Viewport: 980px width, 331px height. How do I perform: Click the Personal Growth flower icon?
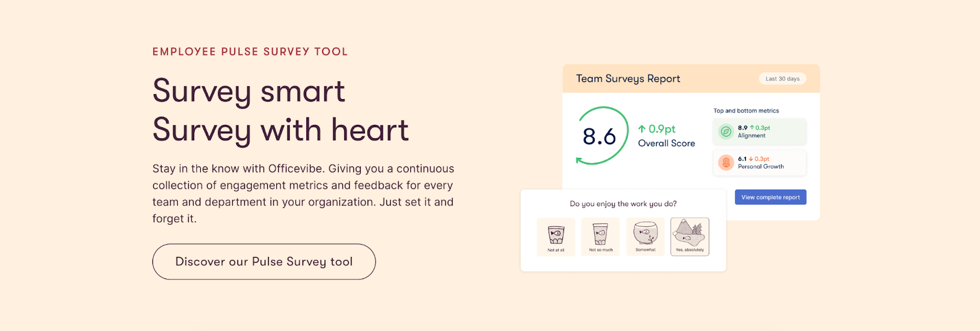pyautogui.click(x=726, y=163)
